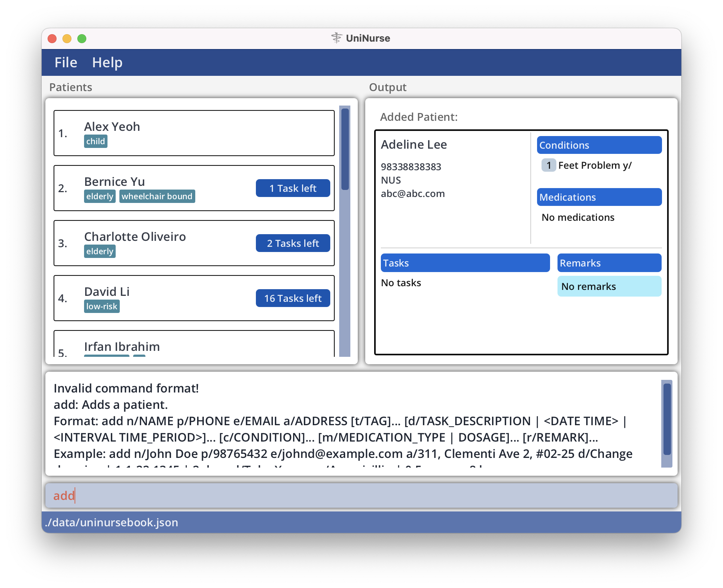Click the UniNurse caduceus title icon
This screenshot has height=588, width=723.
[336, 38]
